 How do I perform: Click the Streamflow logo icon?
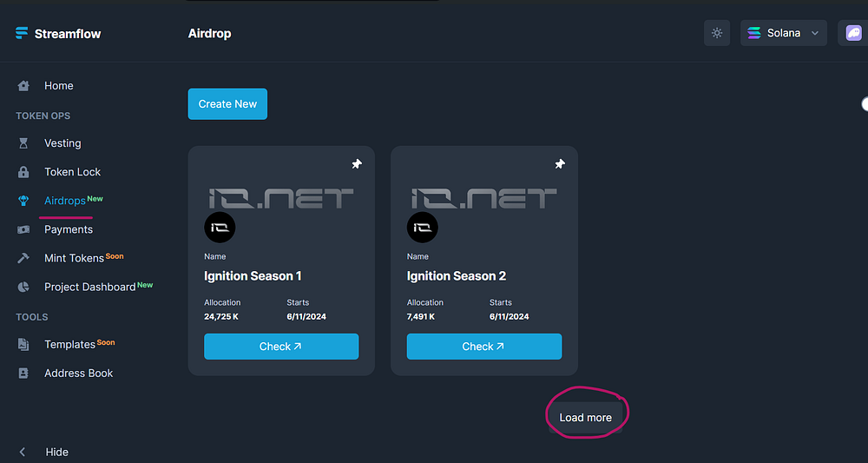pyautogui.click(x=22, y=33)
